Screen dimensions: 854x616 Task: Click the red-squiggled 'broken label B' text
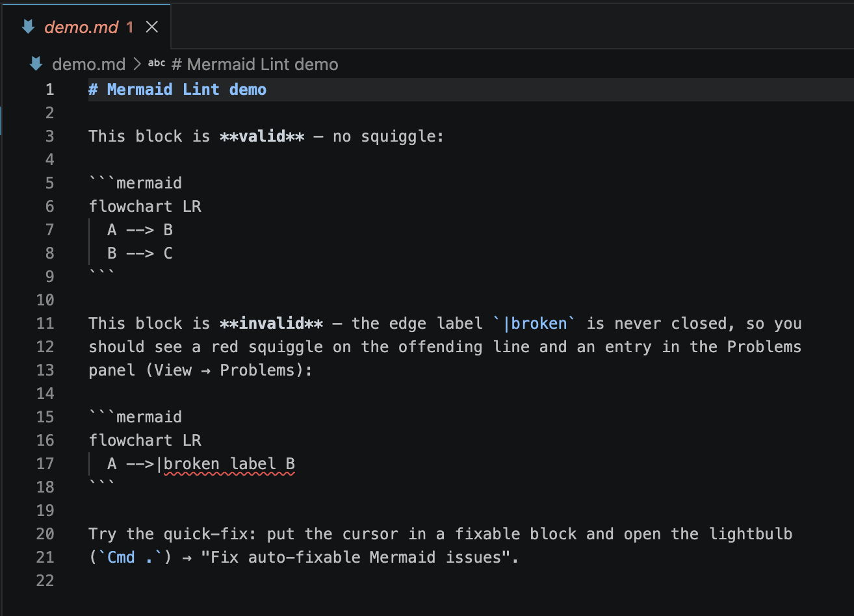(x=229, y=464)
